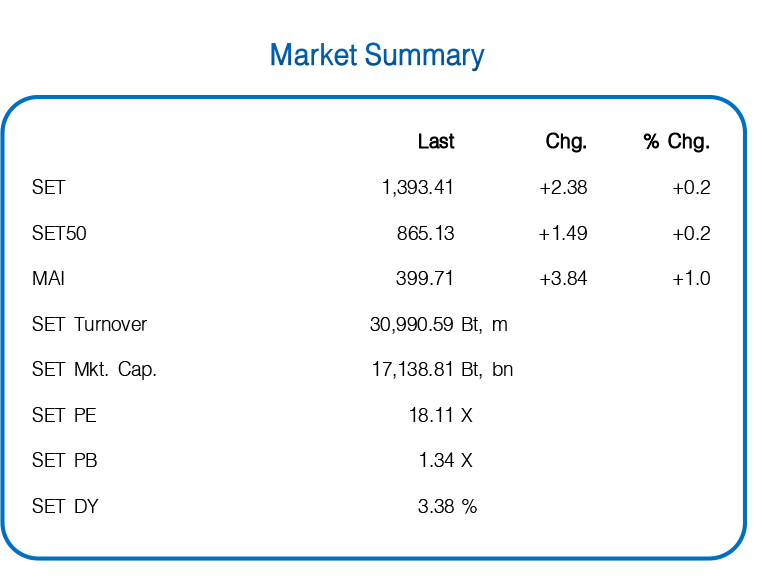Click SET PB value 1.34 X

click(446, 461)
